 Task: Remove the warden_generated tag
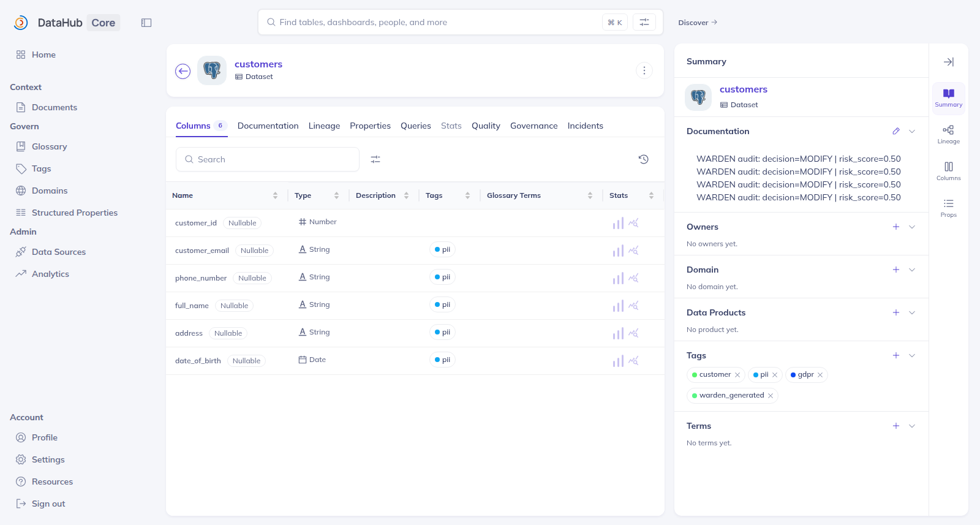pyautogui.click(x=771, y=396)
